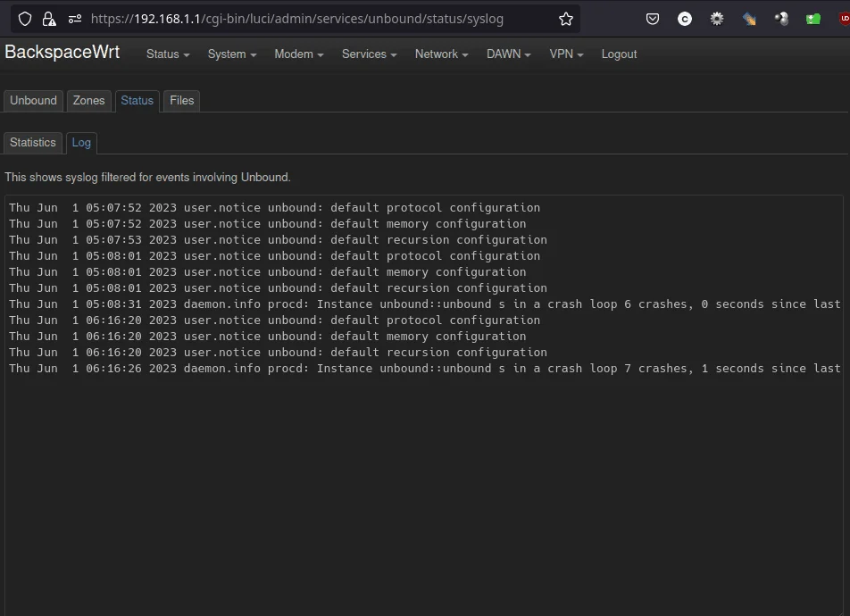The width and height of the screenshot is (850, 616).
Task: Expand the Network menu
Action: (441, 54)
